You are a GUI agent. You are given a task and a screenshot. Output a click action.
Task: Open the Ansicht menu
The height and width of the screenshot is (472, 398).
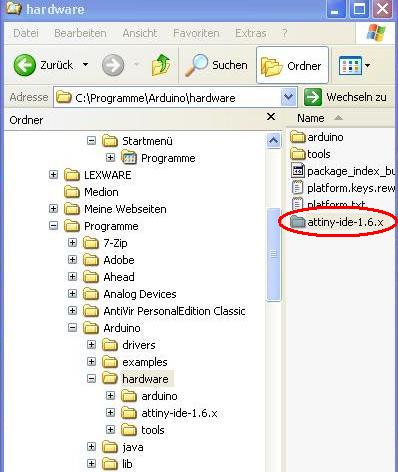point(140,33)
